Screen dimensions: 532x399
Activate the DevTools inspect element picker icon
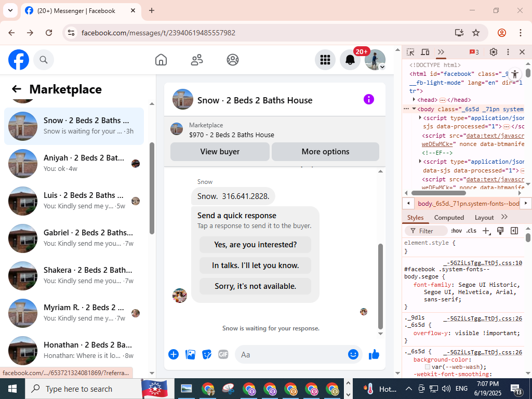[410, 52]
